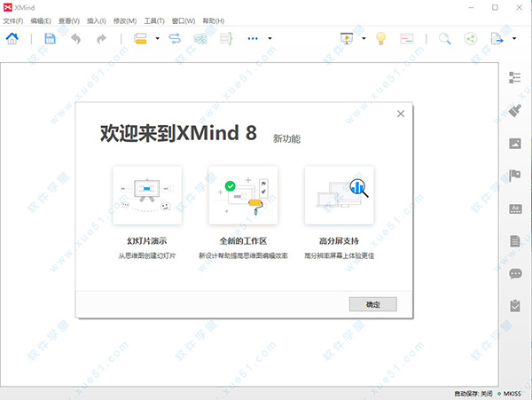Expand the dropdown arrow beside the presentation icon
The image size is (532, 400).
pos(364,39)
